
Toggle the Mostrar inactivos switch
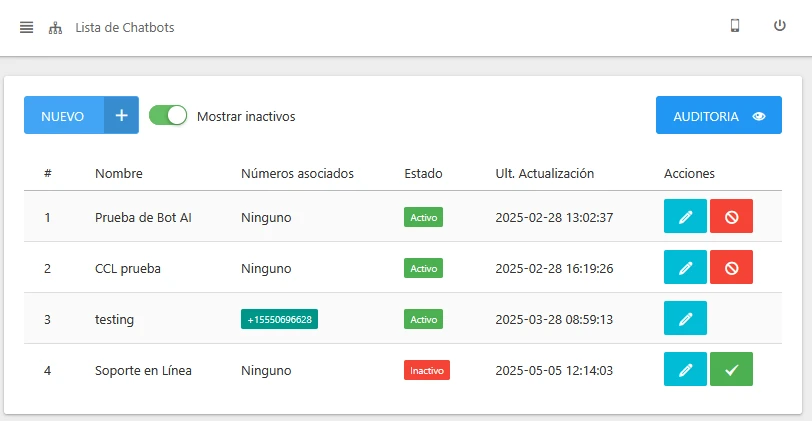(x=168, y=115)
